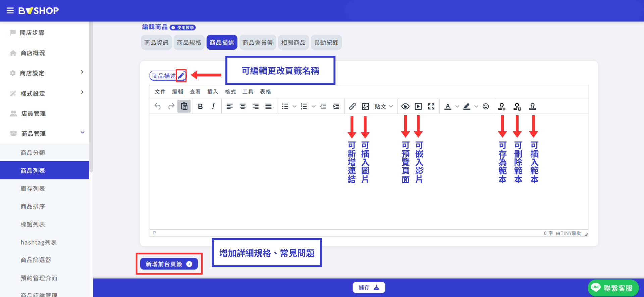Viewport: 644px width, 297px height.
Task: Insert a bullet list
Action: (x=285, y=107)
